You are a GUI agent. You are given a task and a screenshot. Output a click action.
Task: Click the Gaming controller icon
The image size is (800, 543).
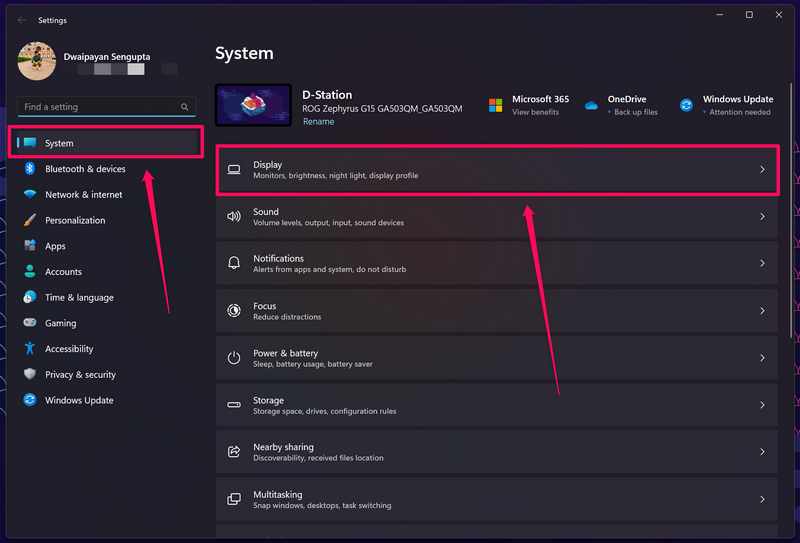coord(30,323)
